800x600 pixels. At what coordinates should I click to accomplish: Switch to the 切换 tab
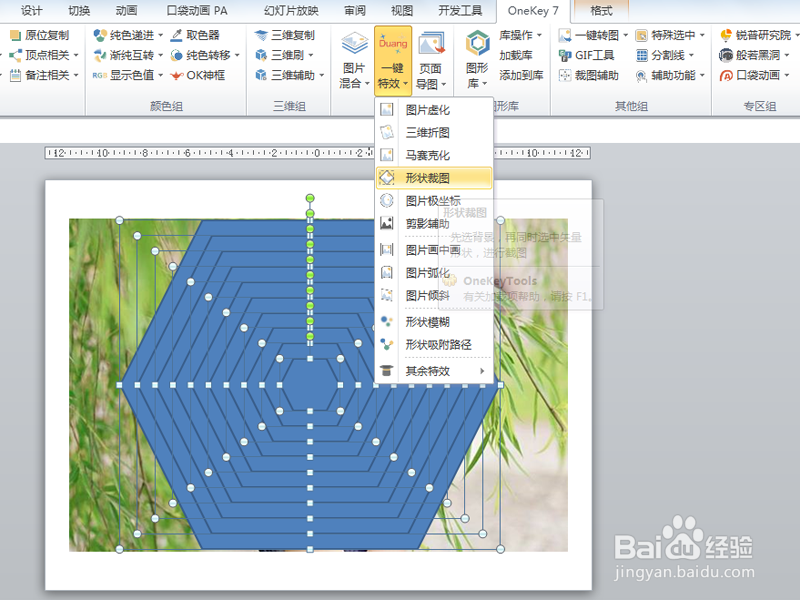pyautogui.click(x=79, y=10)
